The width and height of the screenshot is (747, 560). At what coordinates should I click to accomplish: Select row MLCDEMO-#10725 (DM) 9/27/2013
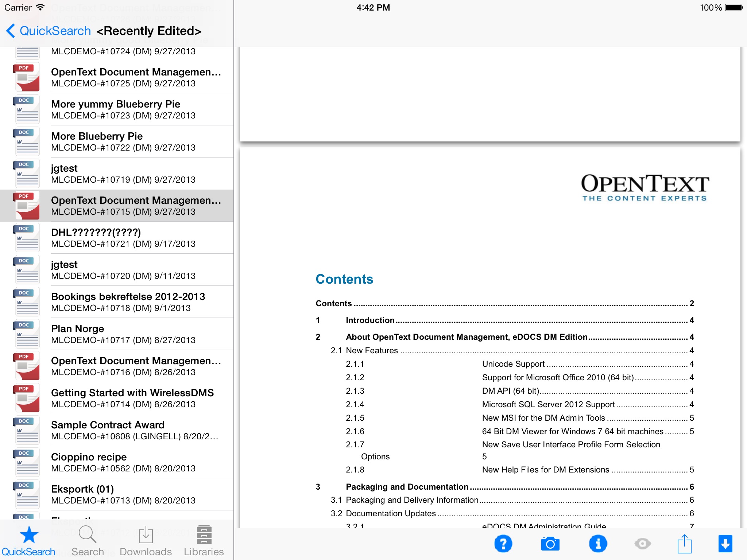117,77
